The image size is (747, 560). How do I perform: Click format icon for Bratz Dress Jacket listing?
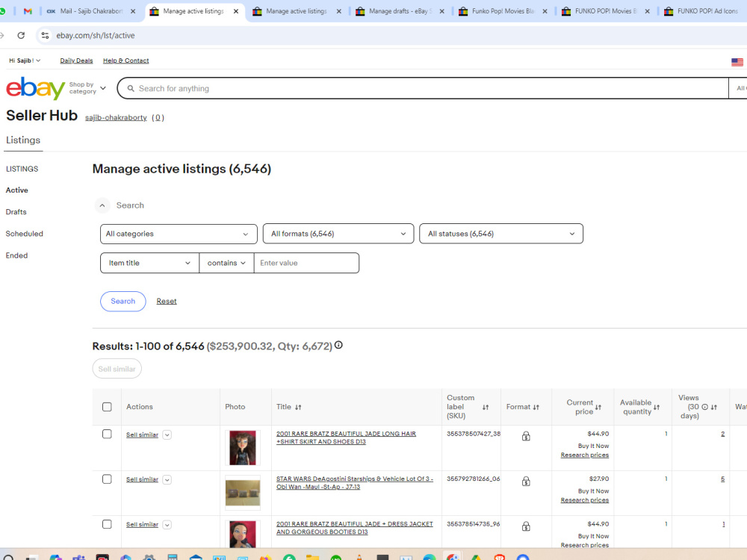pos(526,526)
